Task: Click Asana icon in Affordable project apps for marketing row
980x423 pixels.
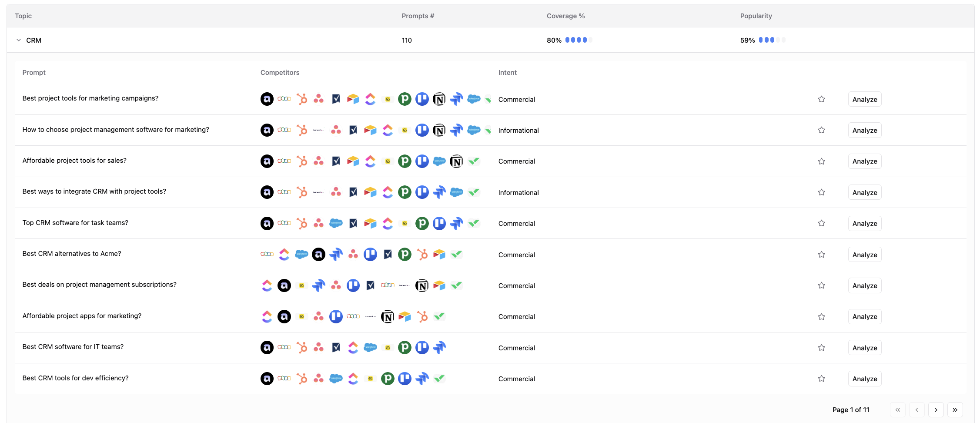Action: tap(318, 317)
